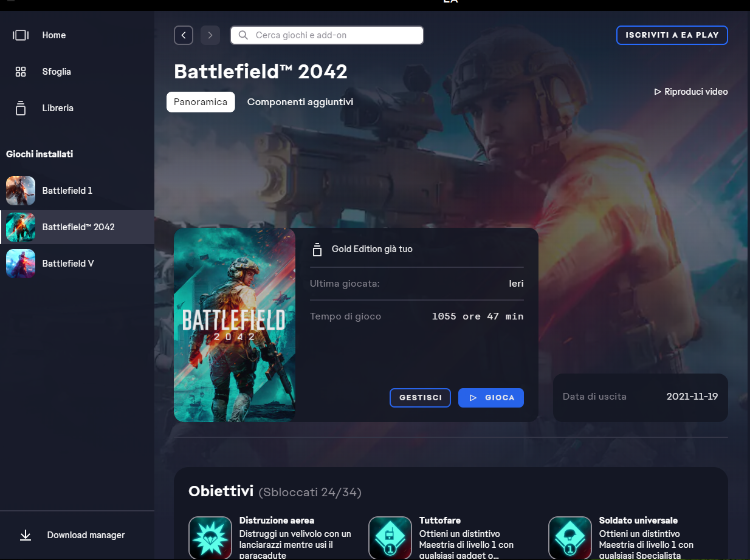Click the Soldato universale achievement icon
The width and height of the screenshot is (750, 560).
click(570, 538)
